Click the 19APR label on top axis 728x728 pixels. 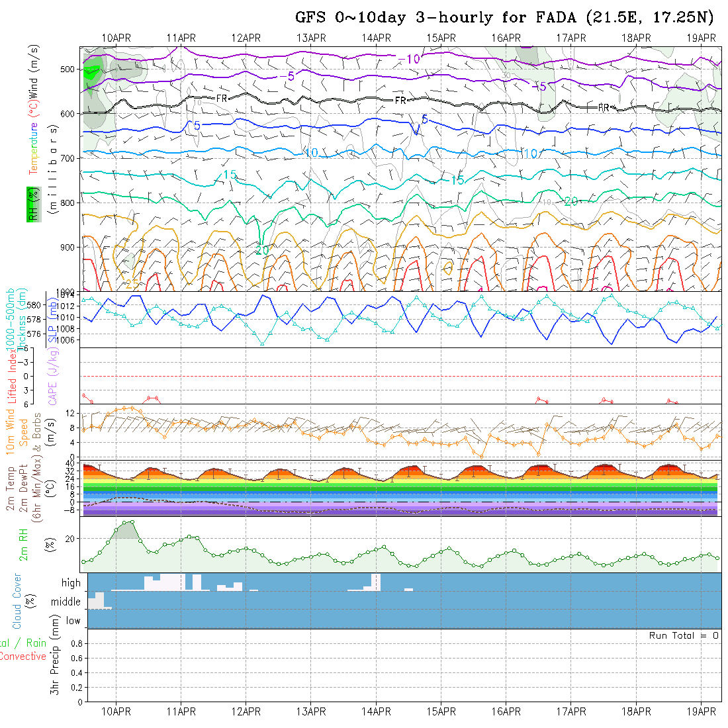point(701,38)
